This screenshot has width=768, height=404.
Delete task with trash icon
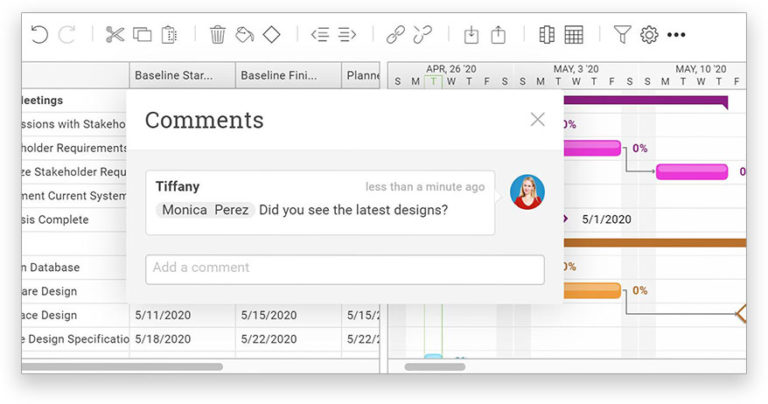pos(217,35)
